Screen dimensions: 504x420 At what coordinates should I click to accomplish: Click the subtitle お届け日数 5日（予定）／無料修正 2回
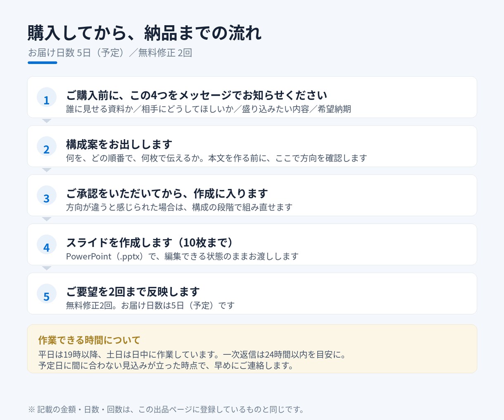(x=110, y=53)
